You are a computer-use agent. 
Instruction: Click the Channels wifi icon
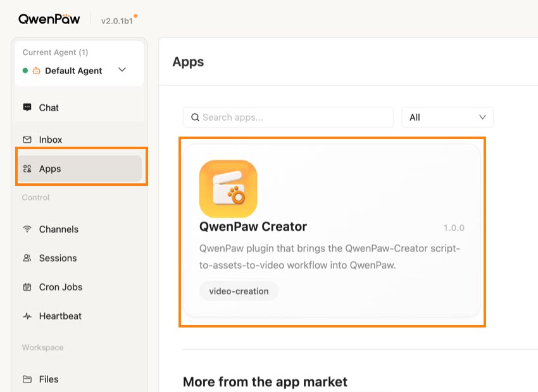coord(27,229)
